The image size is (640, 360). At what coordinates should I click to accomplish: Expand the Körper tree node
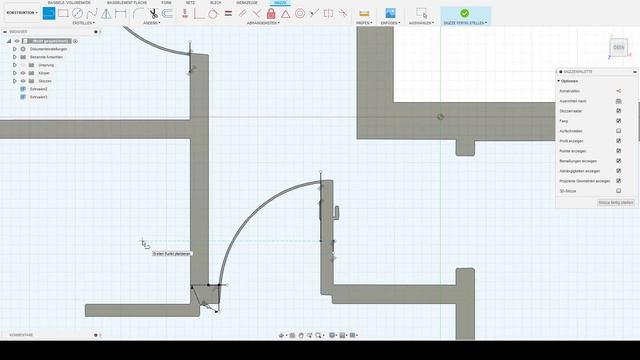click(x=15, y=73)
